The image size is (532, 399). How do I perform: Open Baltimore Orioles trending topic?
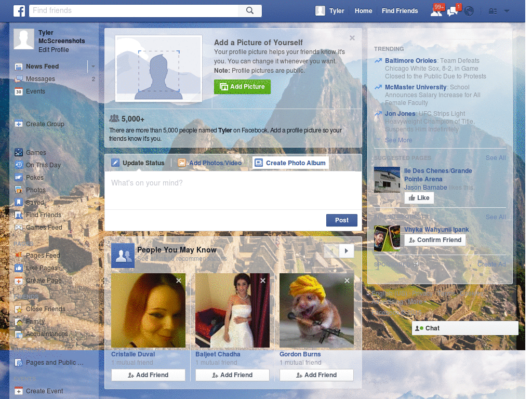[410, 61]
